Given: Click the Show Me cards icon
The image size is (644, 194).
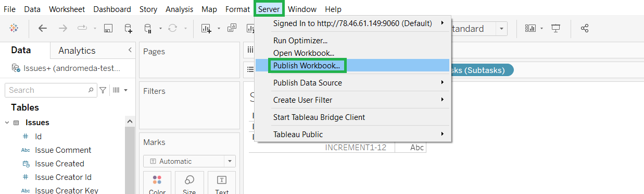Looking at the screenshot, I should click(x=531, y=28).
